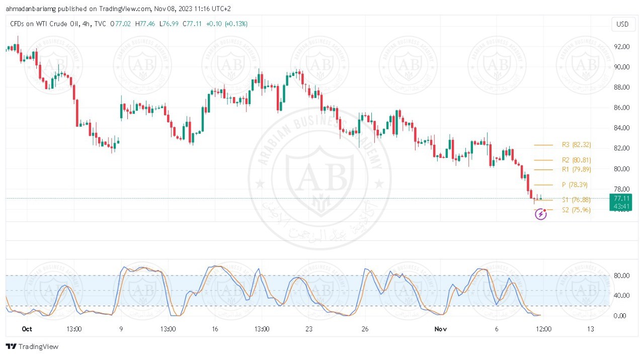
Task: Select the R2 (80.81) pivot label
Action: pyautogui.click(x=577, y=160)
